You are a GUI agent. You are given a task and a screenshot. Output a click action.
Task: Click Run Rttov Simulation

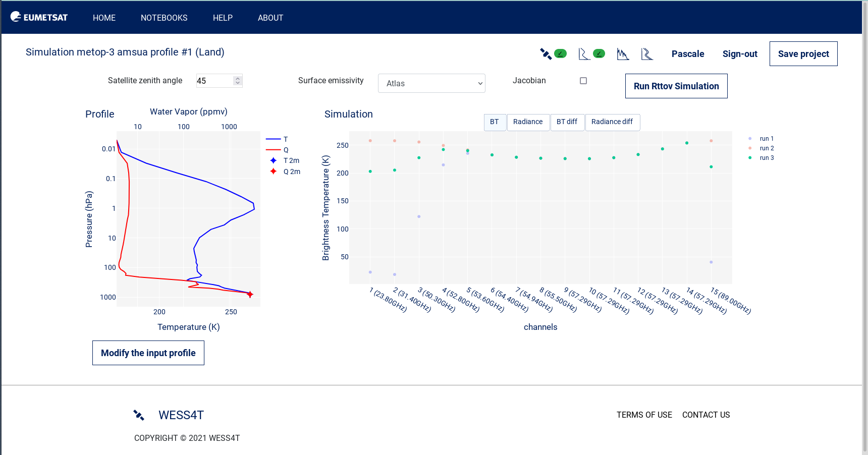[676, 86]
